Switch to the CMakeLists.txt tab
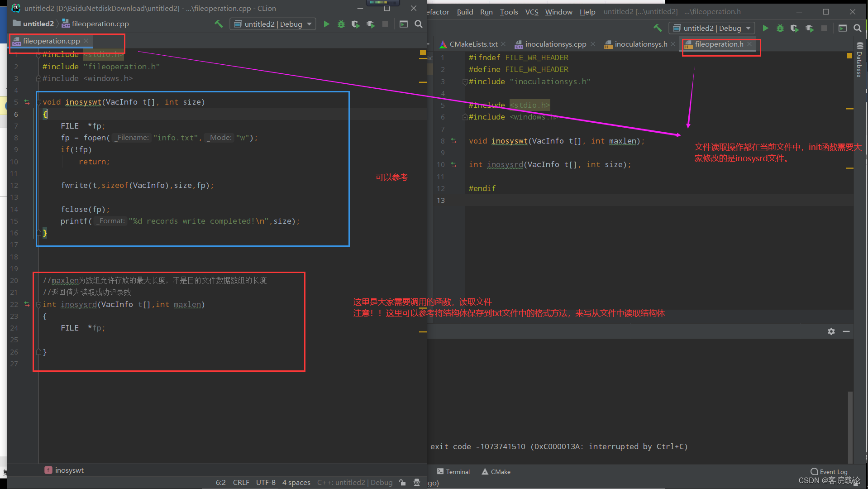 472,44
